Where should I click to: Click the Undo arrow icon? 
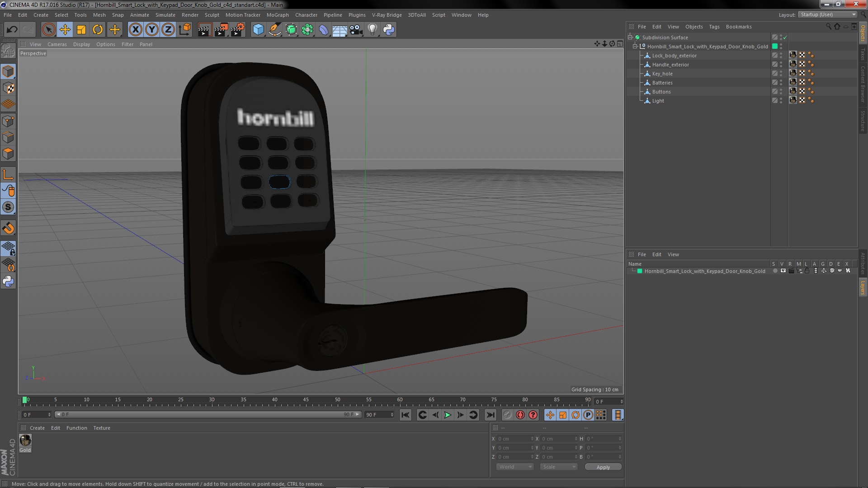tap(12, 30)
